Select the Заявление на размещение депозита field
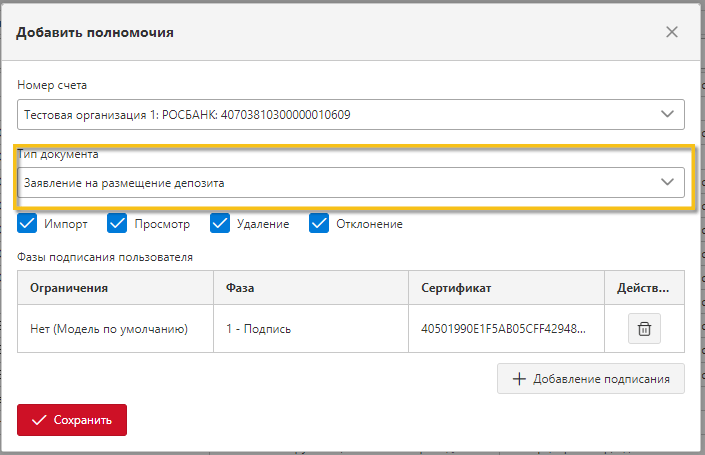705x455 pixels. 351,183
